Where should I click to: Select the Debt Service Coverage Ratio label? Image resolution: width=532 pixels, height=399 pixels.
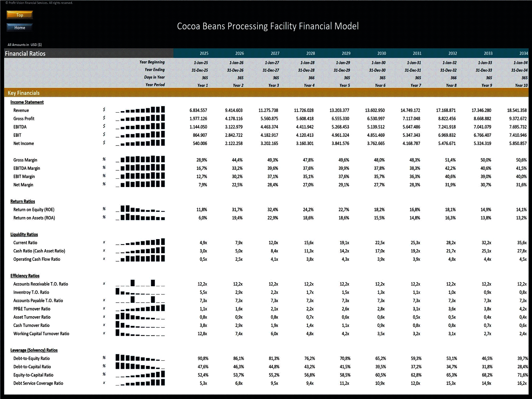click(38, 383)
